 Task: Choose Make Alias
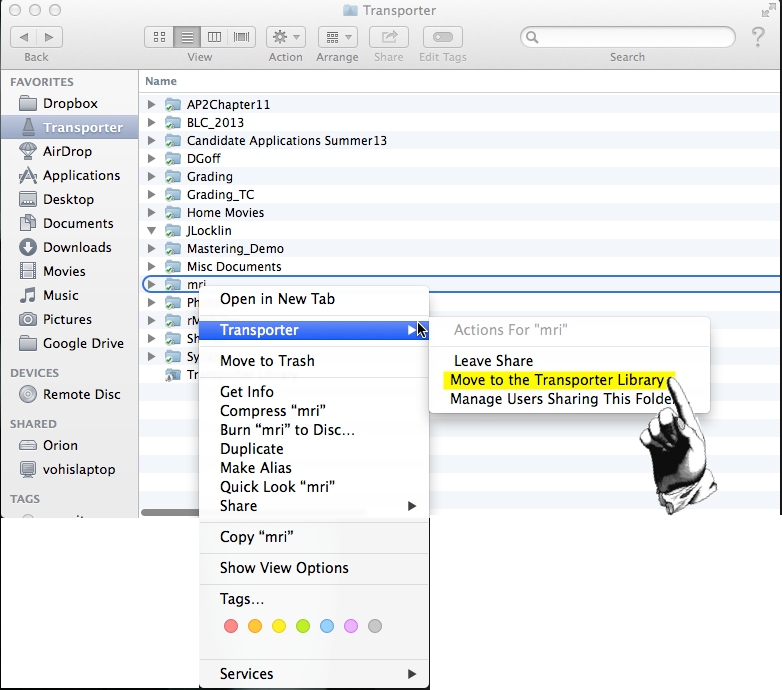[x=314, y=468]
